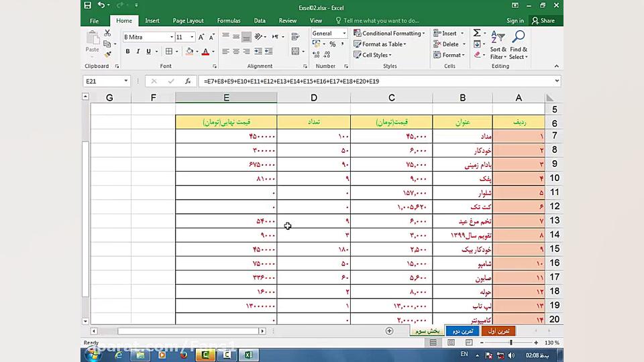The width and height of the screenshot is (644, 362).
Task: Click the Save icon in title bar
Action: tap(87, 5)
